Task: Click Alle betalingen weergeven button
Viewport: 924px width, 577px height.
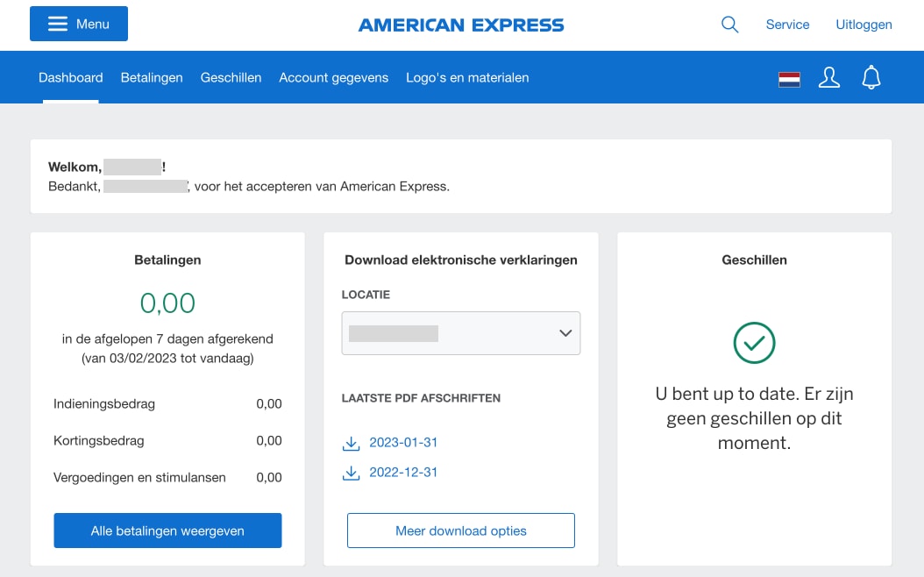Action: pyautogui.click(x=167, y=531)
